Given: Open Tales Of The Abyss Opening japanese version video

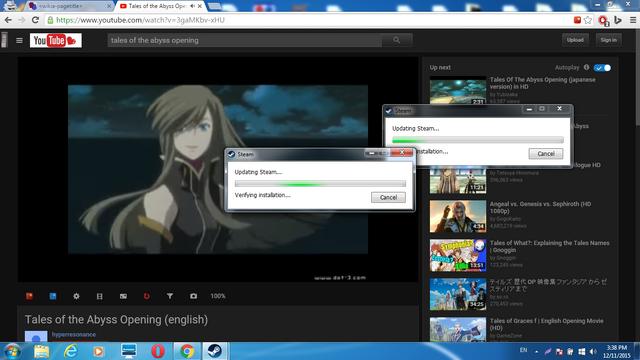Looking at the screenshot, I should coord(542,83).
